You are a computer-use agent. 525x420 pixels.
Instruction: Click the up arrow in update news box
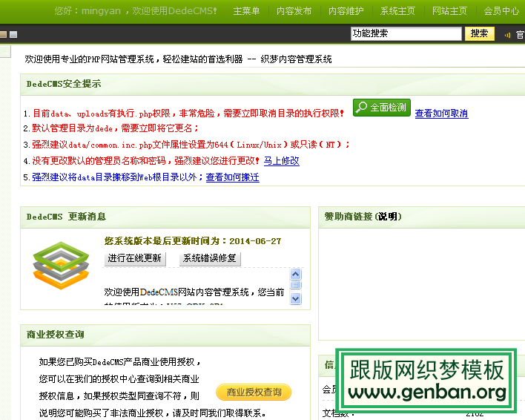click(295, 275)
